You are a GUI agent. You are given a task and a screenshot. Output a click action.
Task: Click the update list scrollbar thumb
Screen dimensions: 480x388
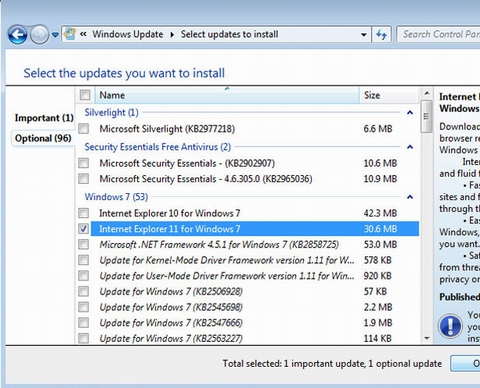[x=426, y=116]
